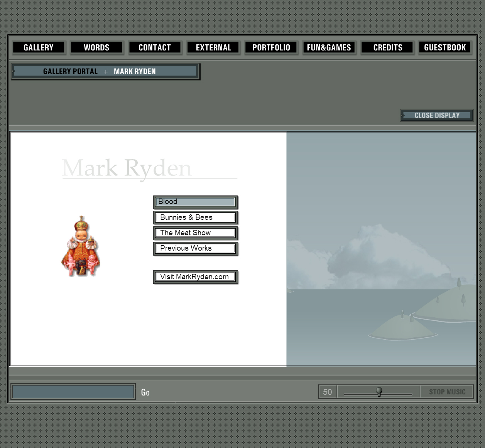Viewport: 485px width, 448px height.
Task: Open the FUN&GAMES section
Action: coord(329,47)
